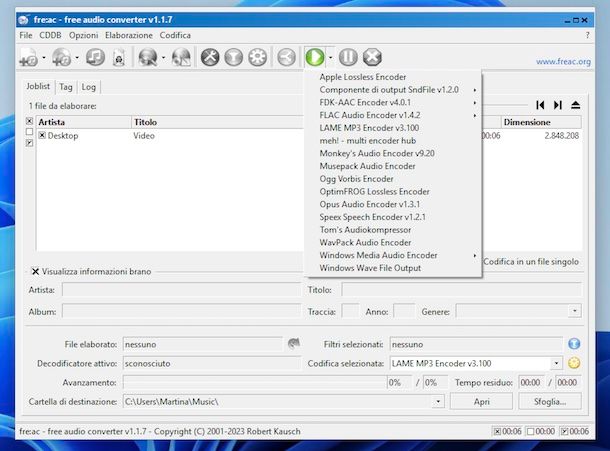Open dropdown arrow beside add files icon
The width and height of the screenshot is (610, 451).
tap(44, 58)
